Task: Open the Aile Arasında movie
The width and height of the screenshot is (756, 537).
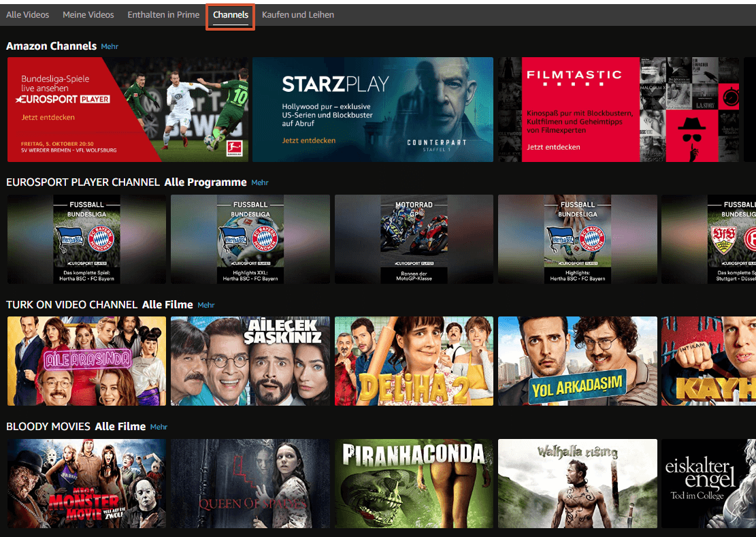Action: tap(87, 361)
